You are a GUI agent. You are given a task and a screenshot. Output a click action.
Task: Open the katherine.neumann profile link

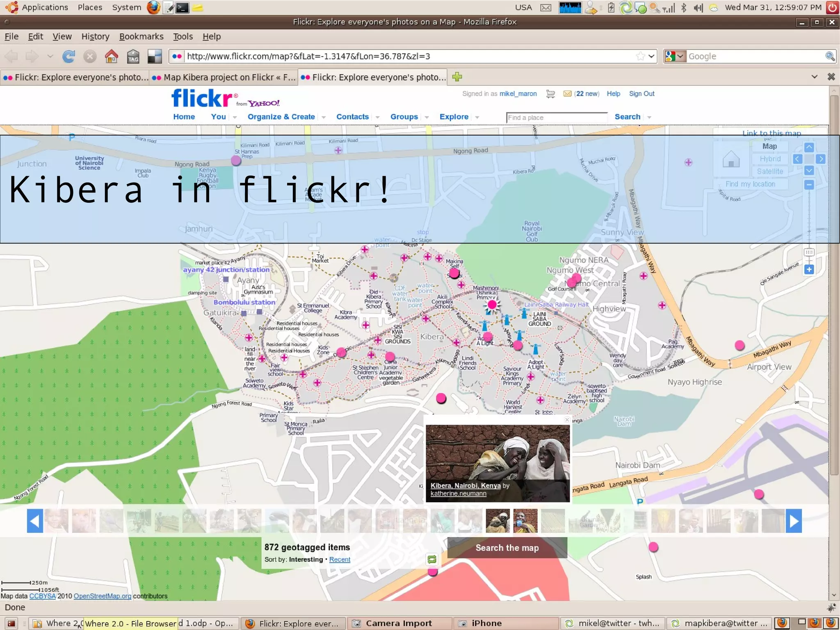(458, 493)
